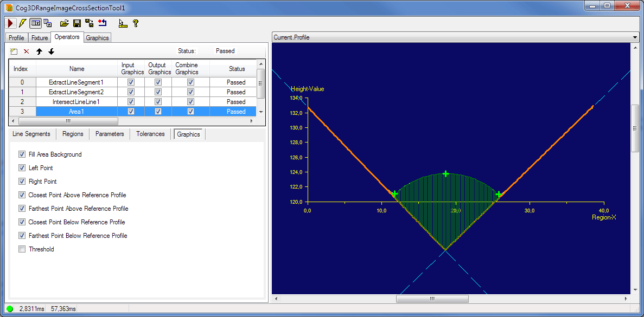
Task: Toggle Output Graphics for IntersectLineLine1
Action: click(157, 101)
